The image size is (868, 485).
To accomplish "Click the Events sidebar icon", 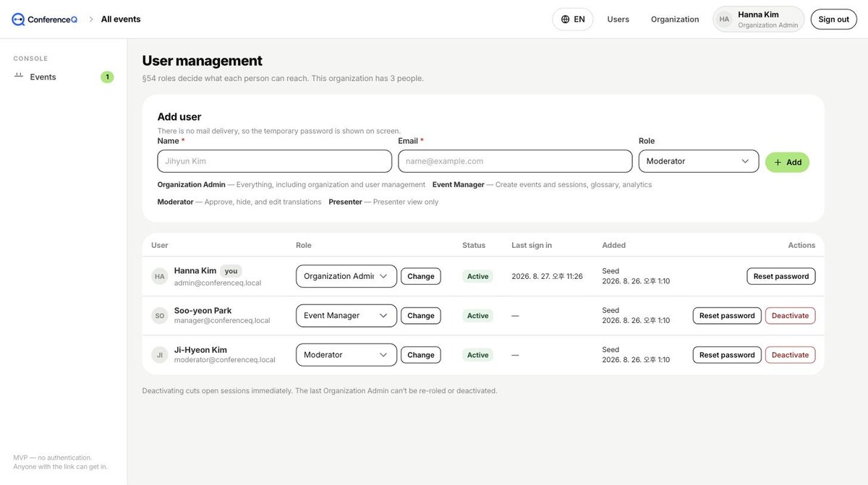I will [x=19, y=76].
